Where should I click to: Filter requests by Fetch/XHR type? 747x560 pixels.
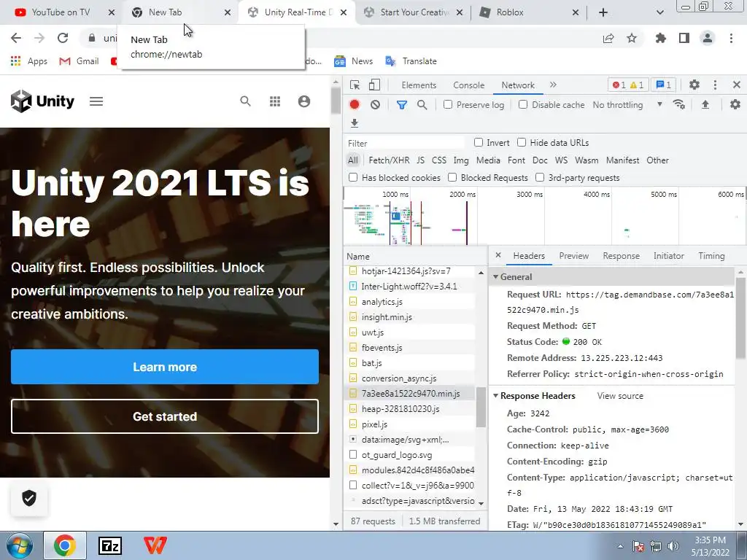click(x=389, y=160)
